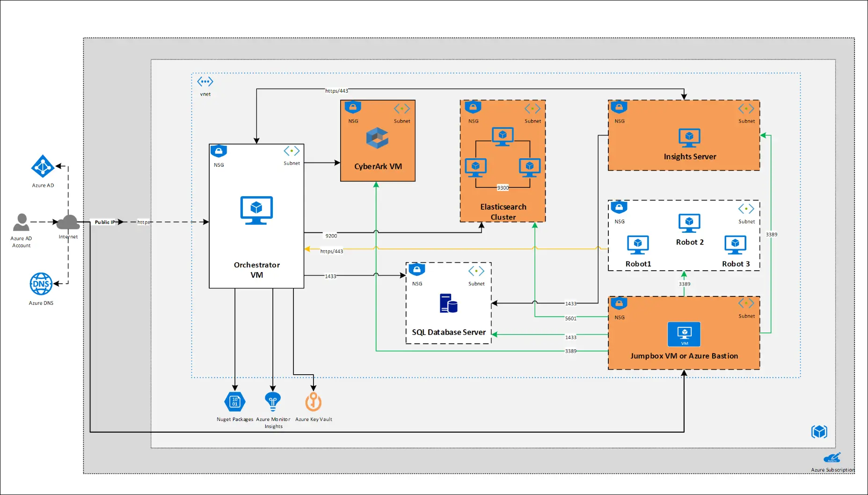Select the resource group cube icon
Image resolution: width=868 pixels, height=495 pixels.
click(x=819, y=432)
